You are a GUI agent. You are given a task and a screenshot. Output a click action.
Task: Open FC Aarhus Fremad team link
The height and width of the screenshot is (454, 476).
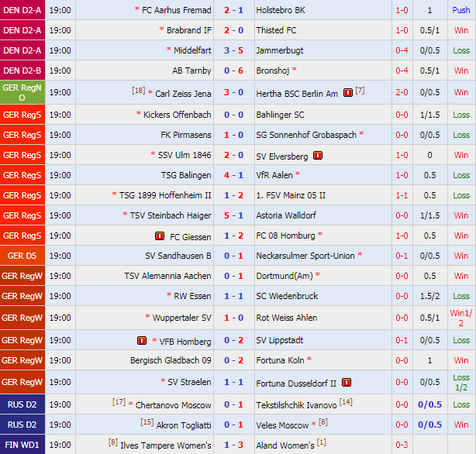tap(177, 10)
